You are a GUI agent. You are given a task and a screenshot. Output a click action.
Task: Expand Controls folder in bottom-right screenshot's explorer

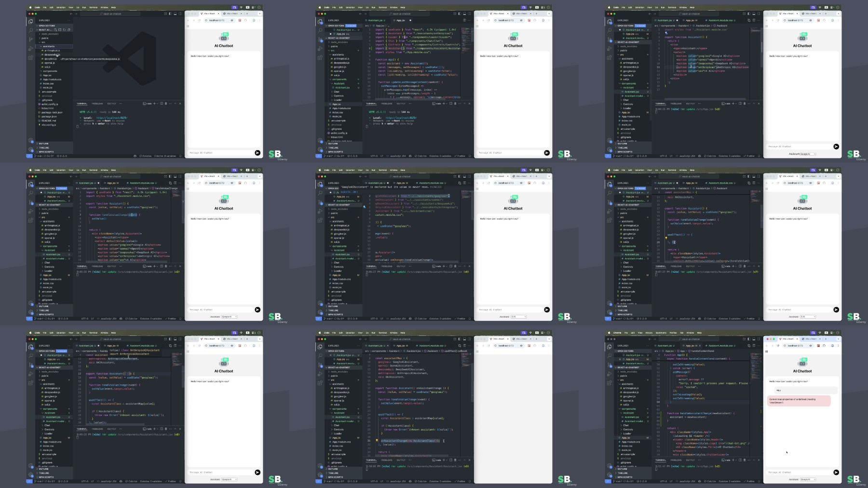tap(628, 429)
